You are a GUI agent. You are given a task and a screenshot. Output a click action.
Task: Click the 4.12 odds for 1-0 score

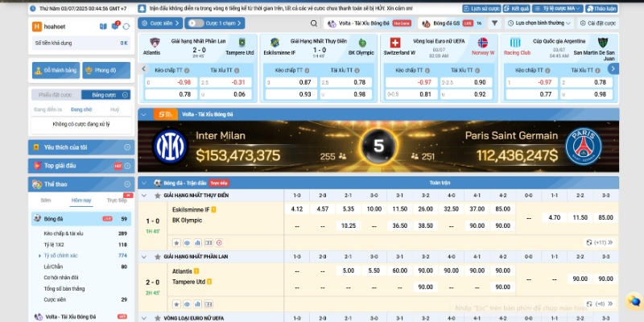[x=296, y=209]
